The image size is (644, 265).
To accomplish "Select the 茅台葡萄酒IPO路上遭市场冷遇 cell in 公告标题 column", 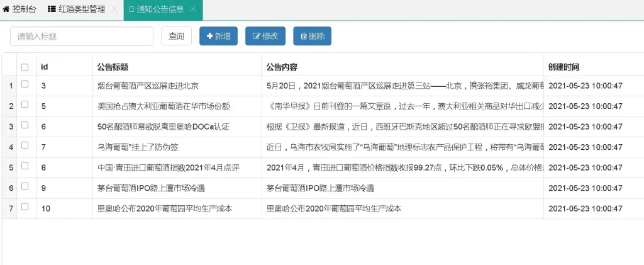I will click(177, 188).
